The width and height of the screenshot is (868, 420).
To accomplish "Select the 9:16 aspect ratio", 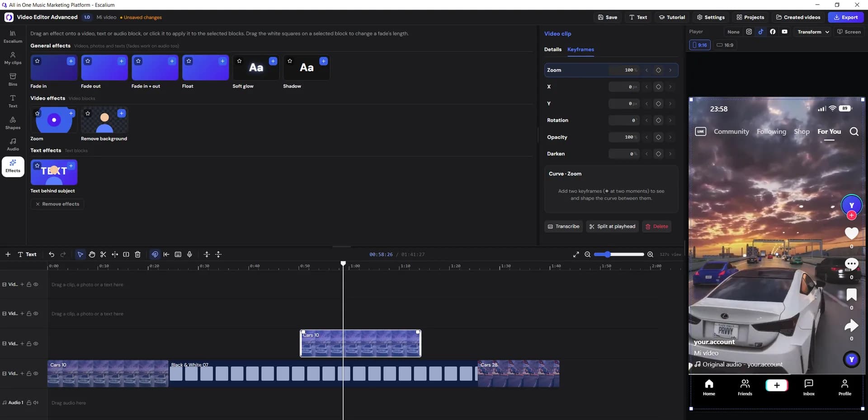I will pos(700,45).
